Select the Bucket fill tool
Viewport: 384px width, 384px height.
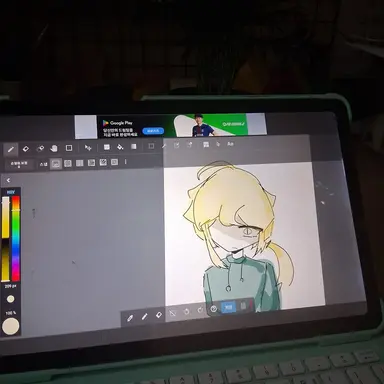point(120,147)
